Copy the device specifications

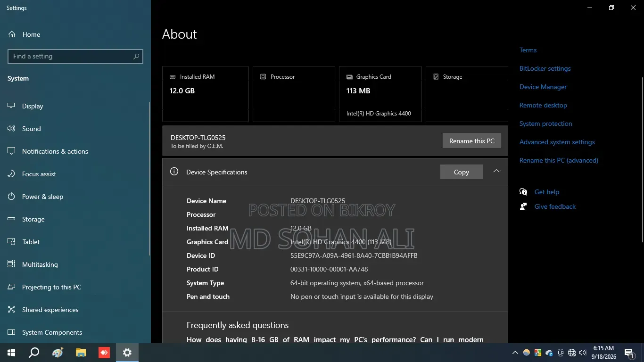click(x=462, y=172)
